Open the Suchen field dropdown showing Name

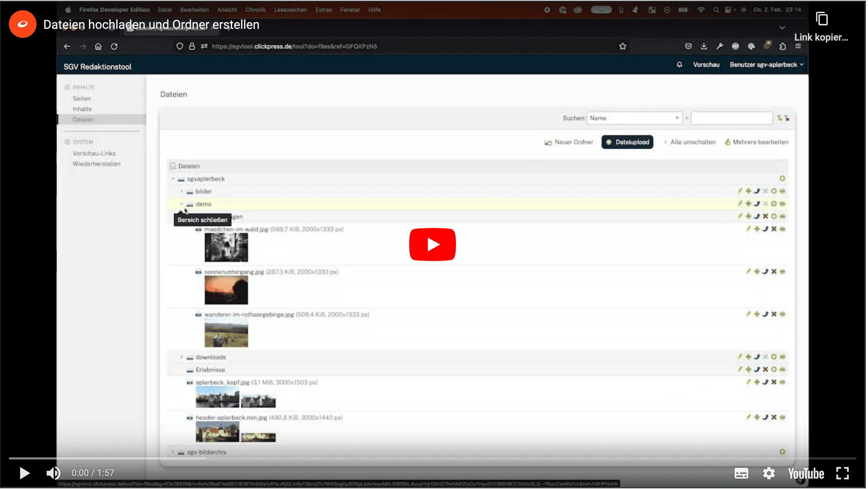[634, 118]
